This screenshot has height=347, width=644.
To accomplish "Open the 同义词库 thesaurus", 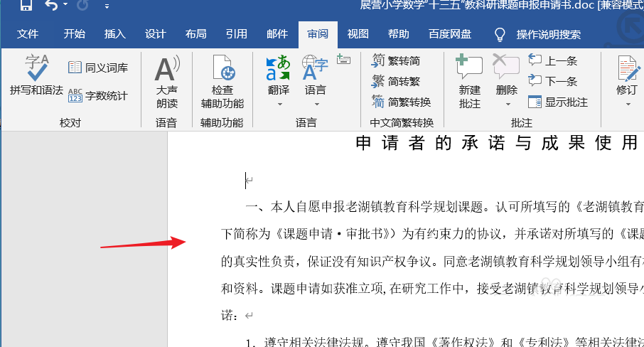I will [98, 68].
